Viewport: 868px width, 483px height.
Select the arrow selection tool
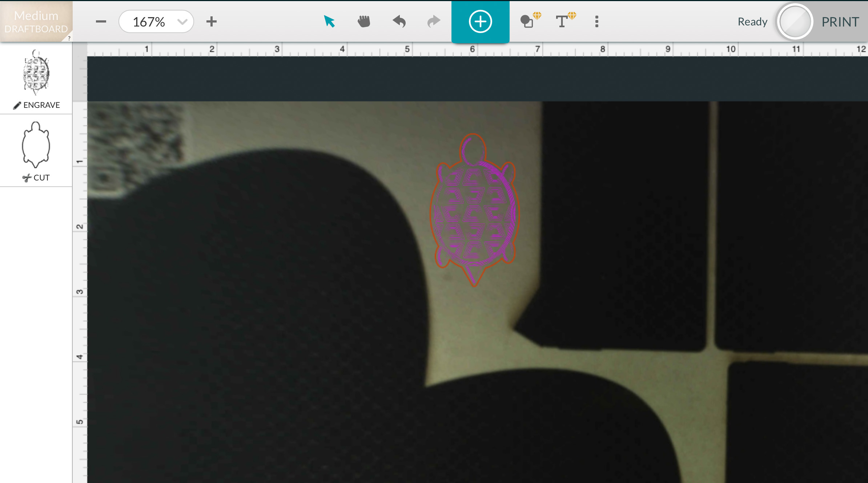[329, 21]
